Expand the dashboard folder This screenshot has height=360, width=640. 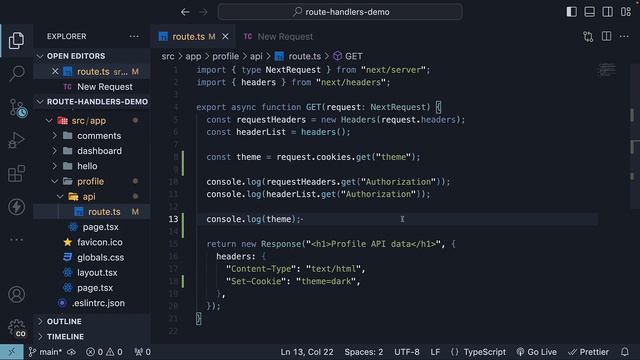pyautogui.click(x=99, y=151)
